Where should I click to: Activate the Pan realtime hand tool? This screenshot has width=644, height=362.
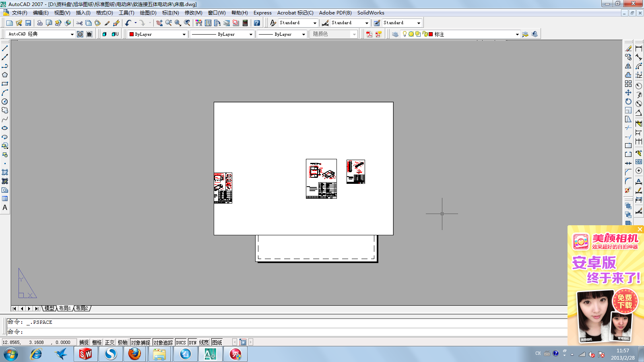click(x=159, y=23)
